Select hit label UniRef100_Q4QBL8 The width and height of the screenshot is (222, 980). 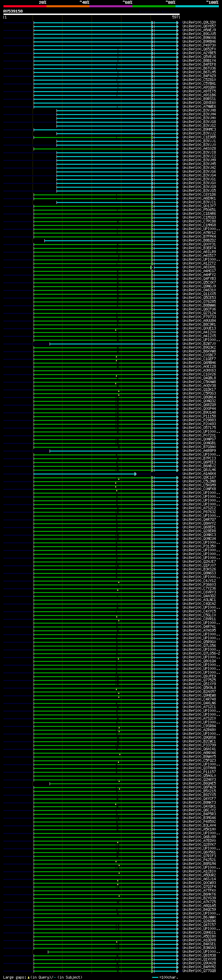tap(199, 378)
